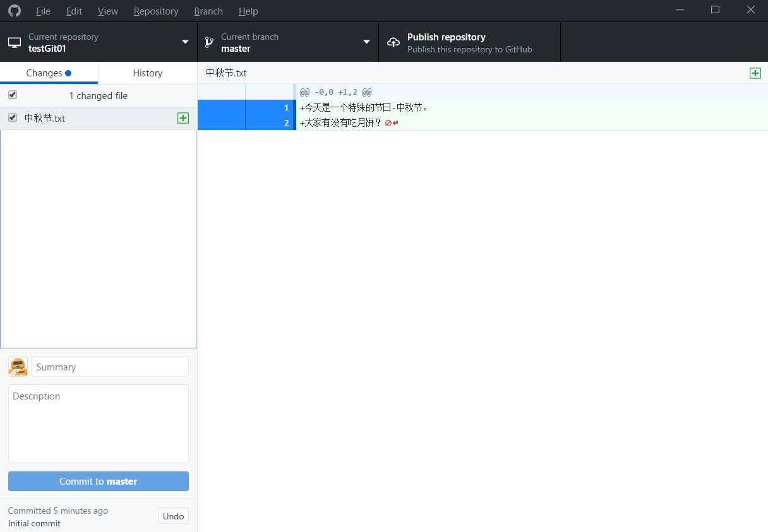Undo the initial commit

pos(173,516)
